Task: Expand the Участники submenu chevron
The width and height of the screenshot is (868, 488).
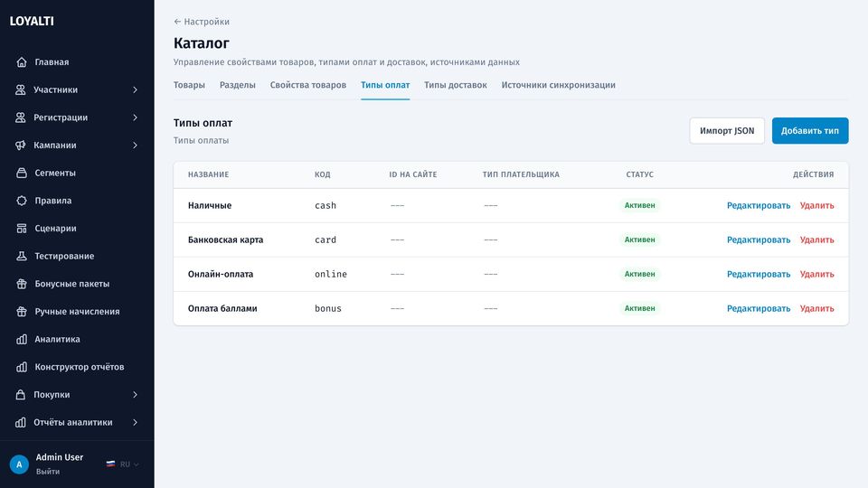Action: click(135, 89)
